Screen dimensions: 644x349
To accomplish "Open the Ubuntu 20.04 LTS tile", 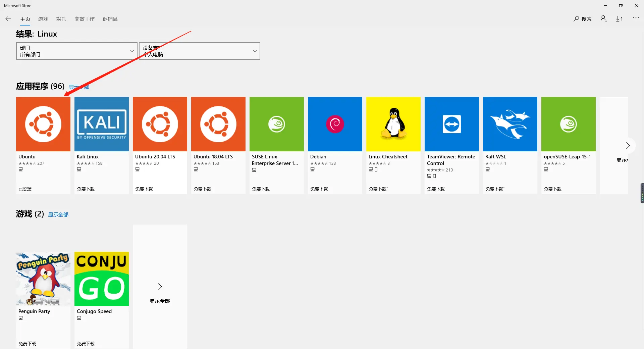I will (x=160, y=124).
